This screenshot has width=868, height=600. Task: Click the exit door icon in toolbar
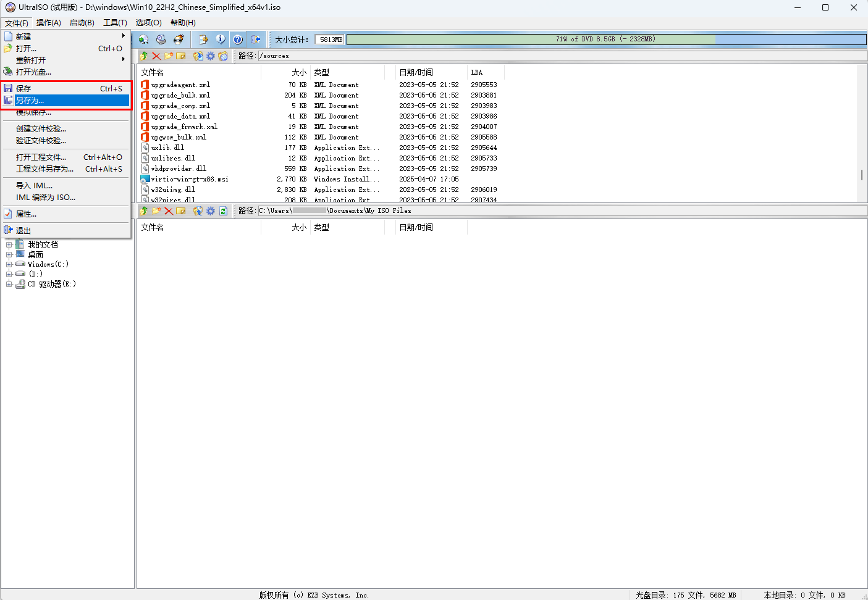click(255, 40)
